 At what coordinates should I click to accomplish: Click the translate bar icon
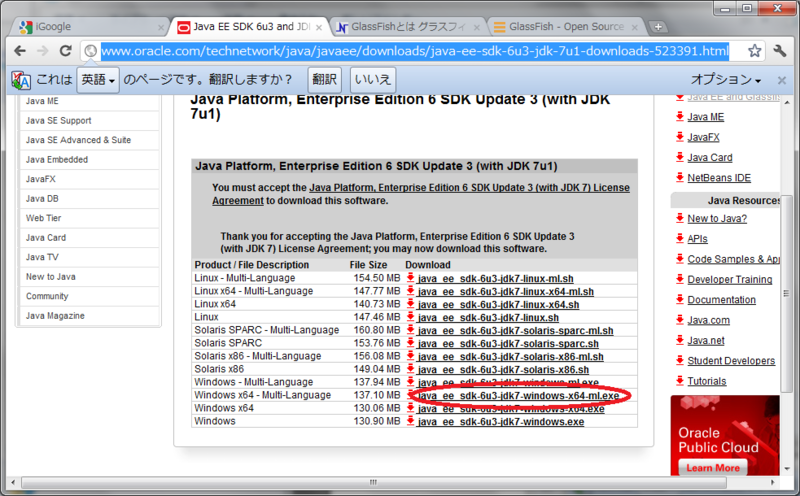(x=21, y=80)
